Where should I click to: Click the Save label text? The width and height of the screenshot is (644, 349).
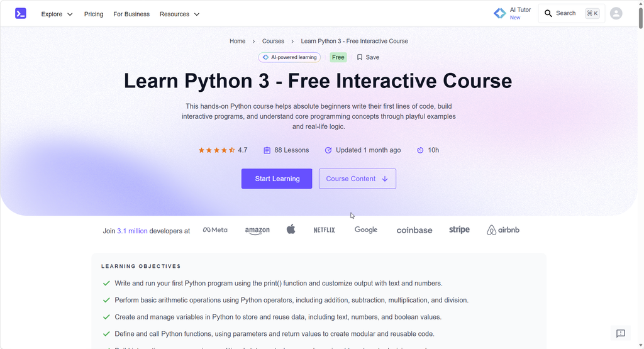(x=372, y=57)
